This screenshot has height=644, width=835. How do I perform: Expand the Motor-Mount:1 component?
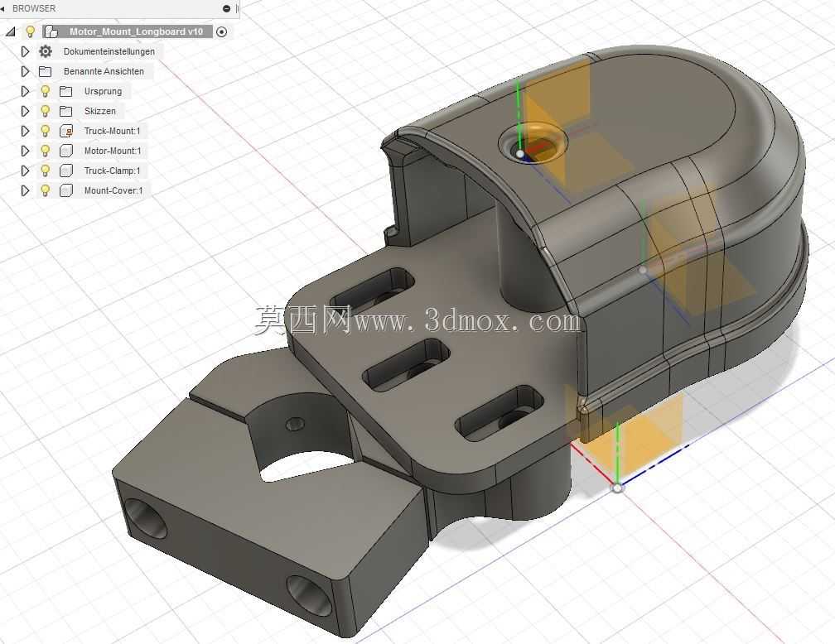pyautogui.click(x=25, y=151)
